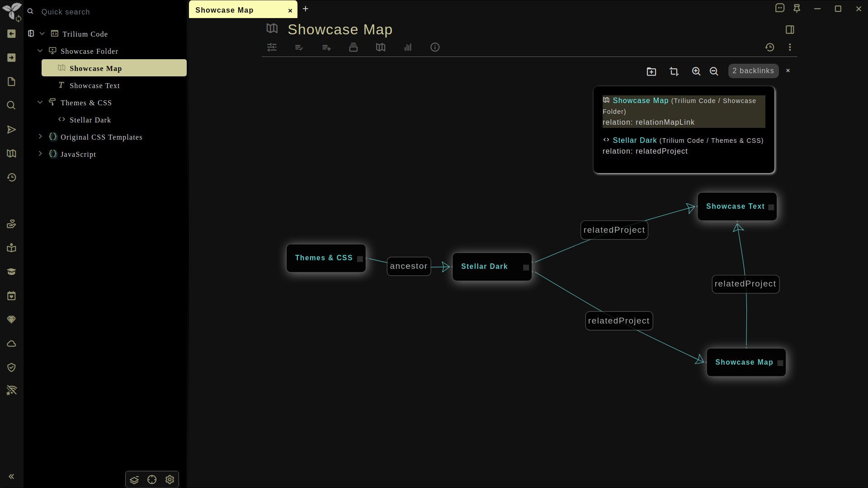The width and height of the screenshot is (868, 488).
Task: Open note revisions history icon near the title
Action: 770,47
